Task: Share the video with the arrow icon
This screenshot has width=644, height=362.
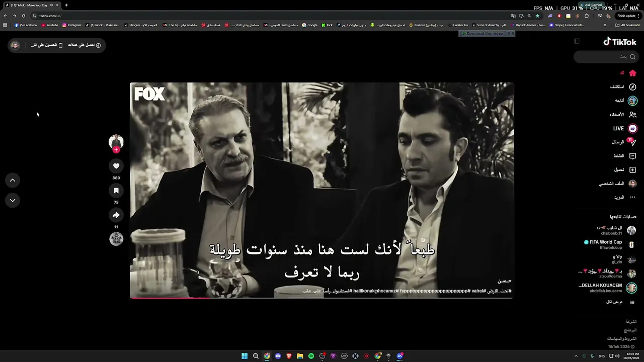Action: (116, 215)
